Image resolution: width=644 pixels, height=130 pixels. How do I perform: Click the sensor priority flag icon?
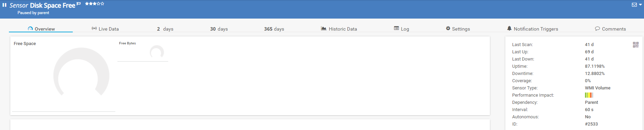79,4
